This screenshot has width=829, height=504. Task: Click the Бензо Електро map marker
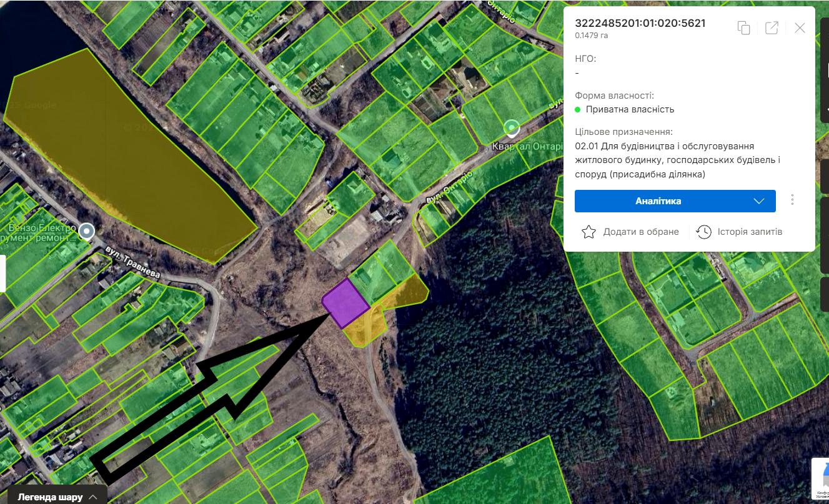[x=87, y=232]
